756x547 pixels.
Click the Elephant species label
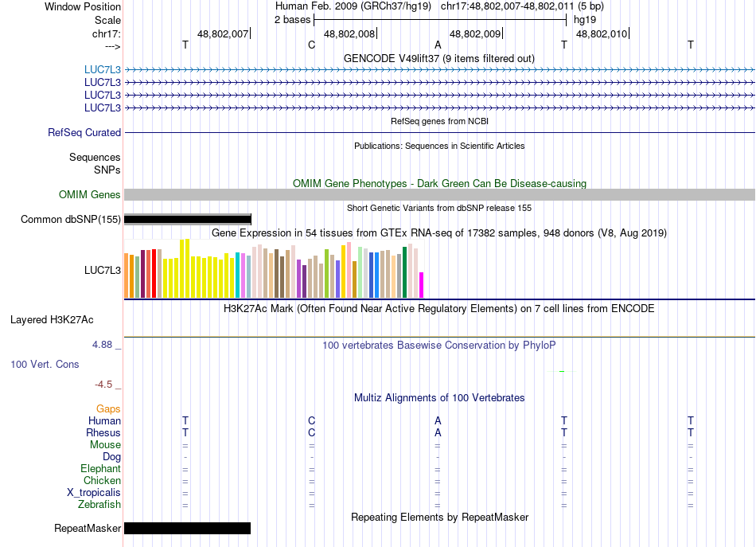[101, 469]
